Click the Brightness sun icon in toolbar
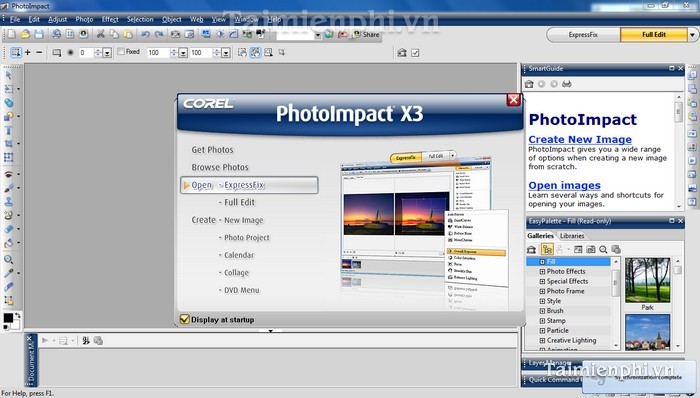The image size is (700, 398). (220, 34)
